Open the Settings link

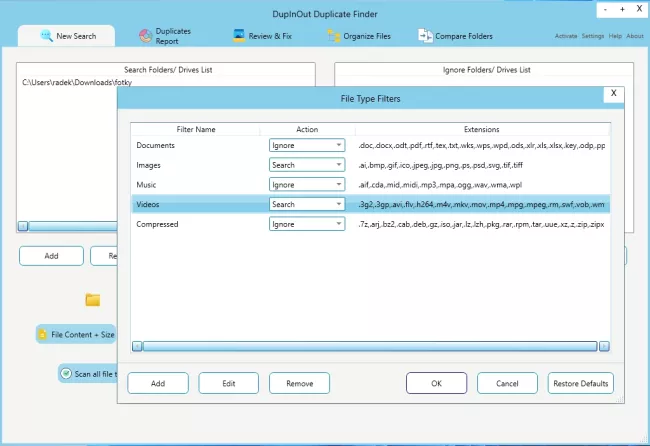pyautogui.click(x=592, y=36)
